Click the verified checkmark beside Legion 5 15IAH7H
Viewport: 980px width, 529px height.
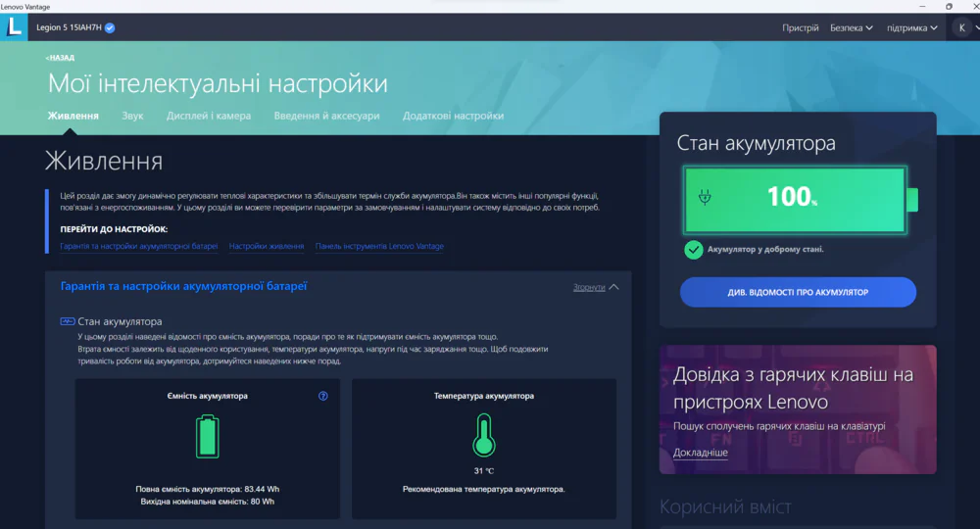[110, 27]
